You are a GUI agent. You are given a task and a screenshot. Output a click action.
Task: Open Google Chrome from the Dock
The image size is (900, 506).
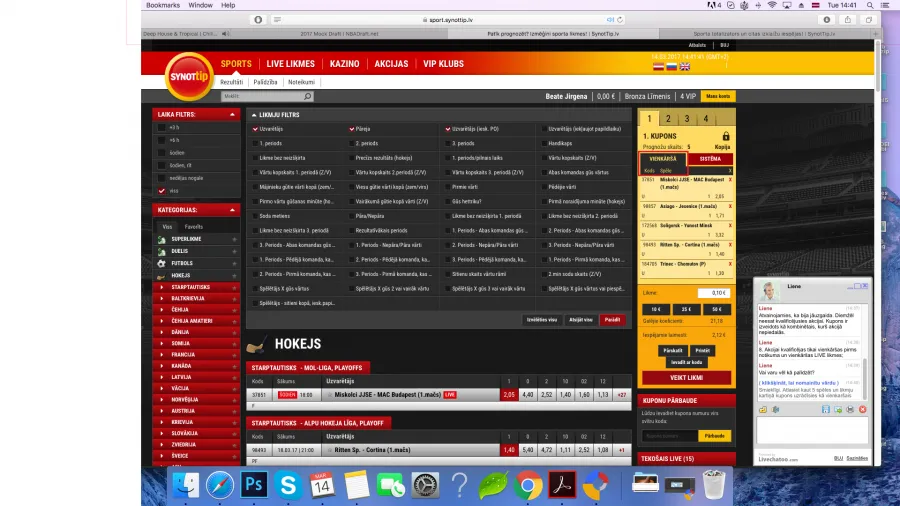527,485
